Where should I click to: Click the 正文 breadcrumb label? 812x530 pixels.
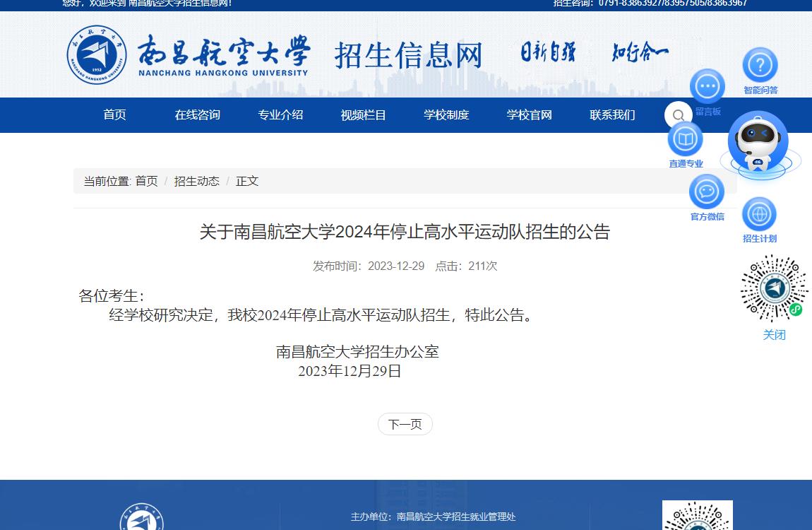coord(247,181)
